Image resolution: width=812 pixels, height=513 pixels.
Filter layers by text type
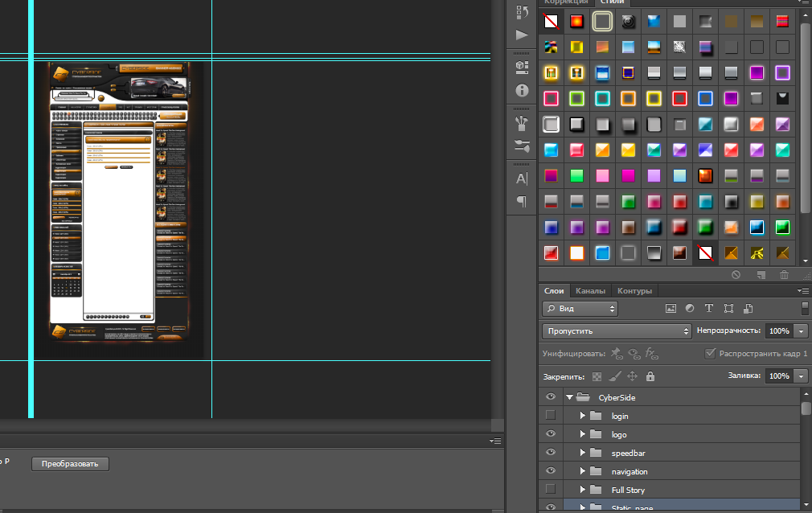(709, 308)
